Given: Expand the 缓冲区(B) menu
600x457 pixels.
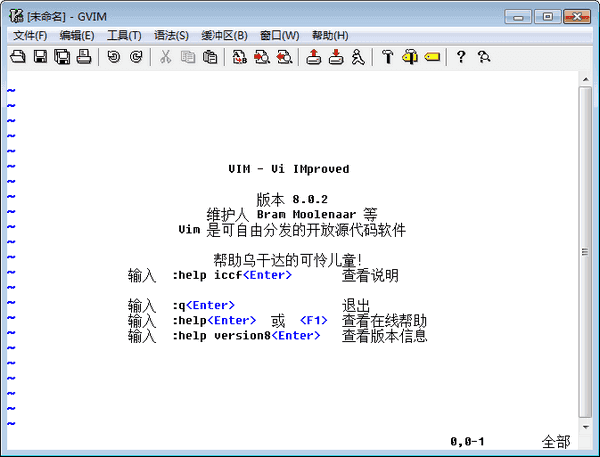Looking at the screenshot, I should (x=224, y=36).
